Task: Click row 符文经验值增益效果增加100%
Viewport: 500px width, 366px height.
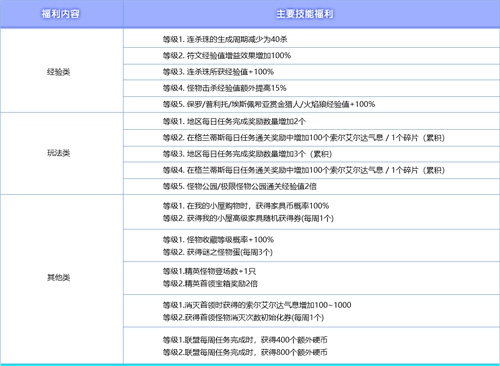Action: click(311, 56)
